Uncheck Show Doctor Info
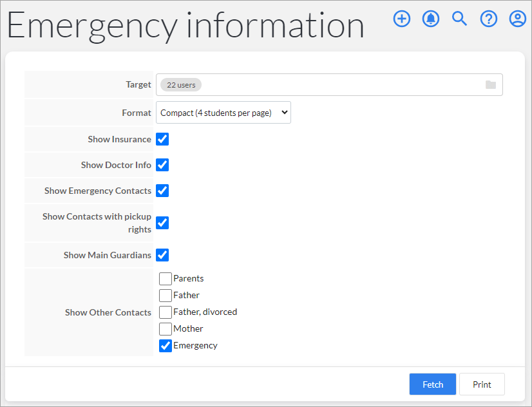Image resolution: width=532 pixels, height=407 pixels. pyautogui.click(x=162, y=165)
